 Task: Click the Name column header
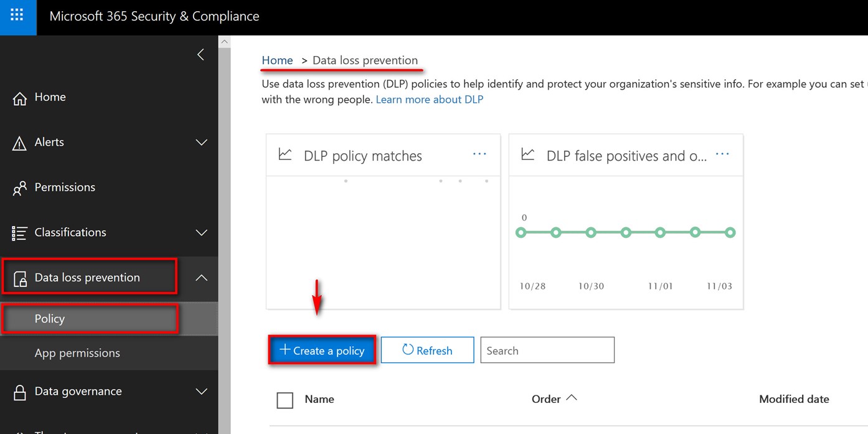coord(319,400)
